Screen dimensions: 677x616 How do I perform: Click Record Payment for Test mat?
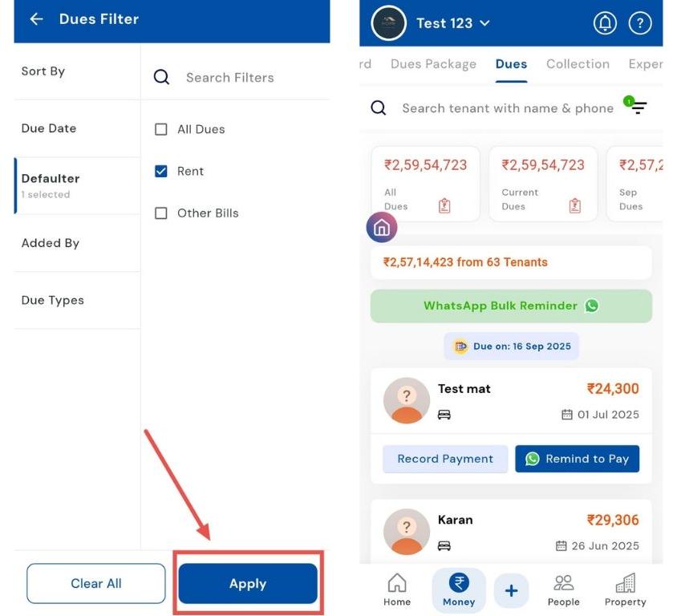(x=445, y=459)
